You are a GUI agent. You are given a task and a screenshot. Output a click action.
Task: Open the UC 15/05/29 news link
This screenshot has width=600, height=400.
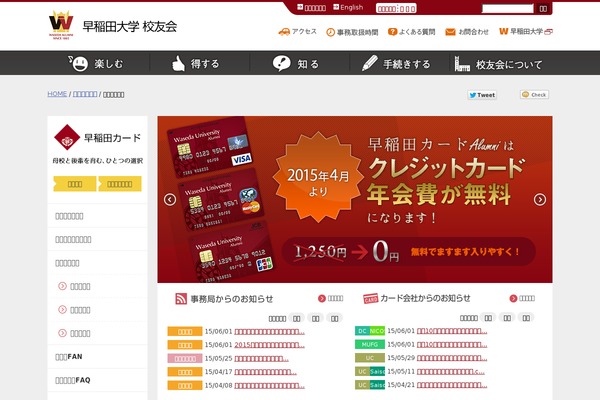[x=452, y=358]
